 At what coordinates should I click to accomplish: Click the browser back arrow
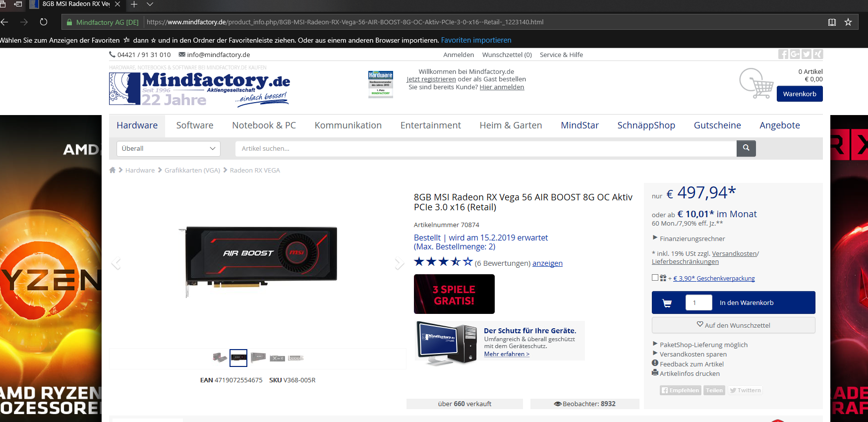[x=4, y=22]
